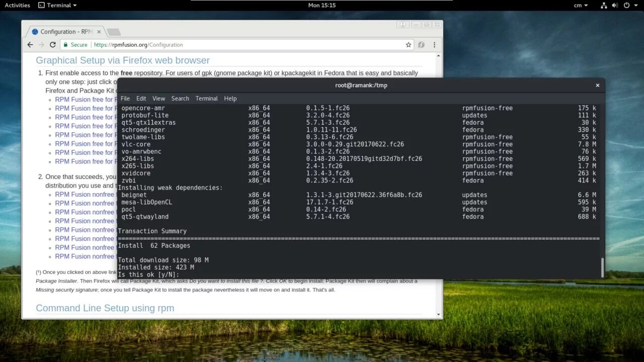Click the x264-libs package name

tap(137, 159)
